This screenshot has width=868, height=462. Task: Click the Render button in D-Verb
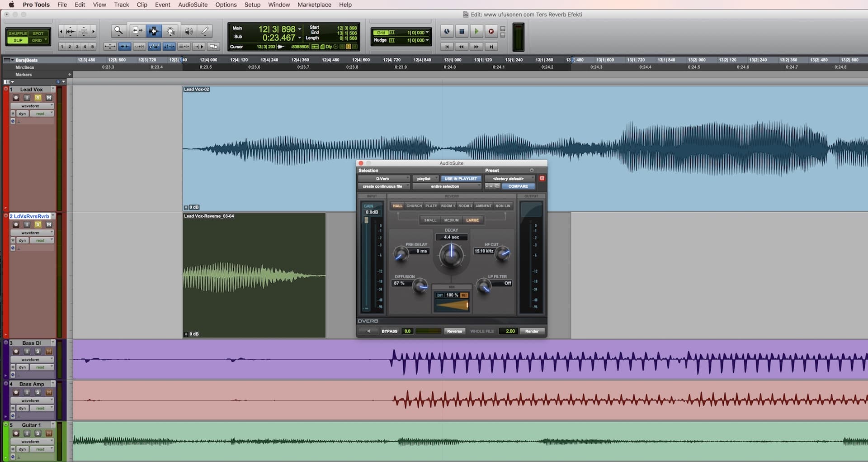pos(532,331)
